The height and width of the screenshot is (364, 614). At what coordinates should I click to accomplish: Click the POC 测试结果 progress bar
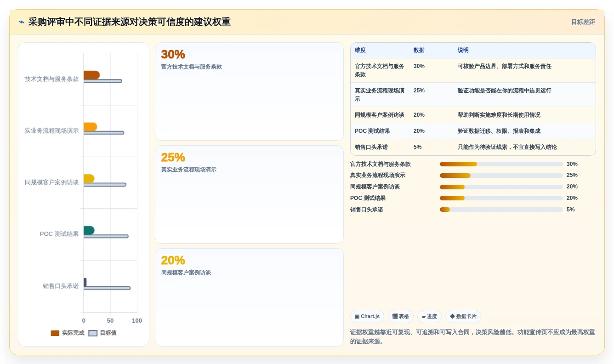(501, 198)
